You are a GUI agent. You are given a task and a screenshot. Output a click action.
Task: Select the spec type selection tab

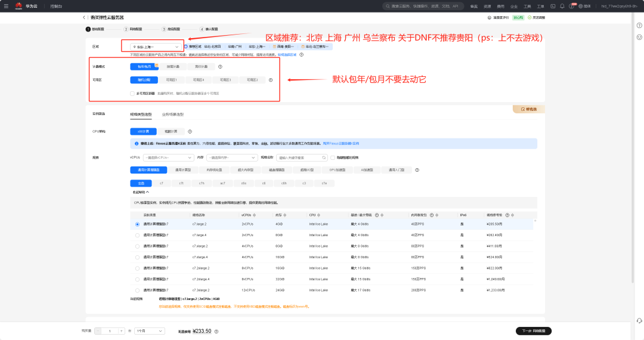[141, 115]
